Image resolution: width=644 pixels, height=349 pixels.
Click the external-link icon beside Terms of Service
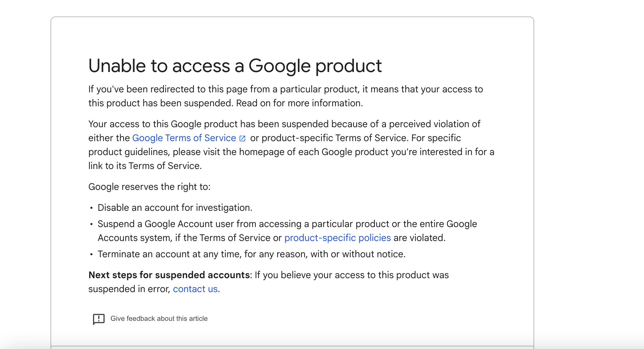click(242, 138)
